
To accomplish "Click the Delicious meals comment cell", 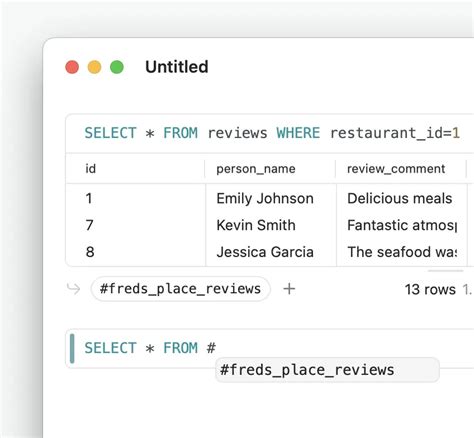I will coord(401,199).
